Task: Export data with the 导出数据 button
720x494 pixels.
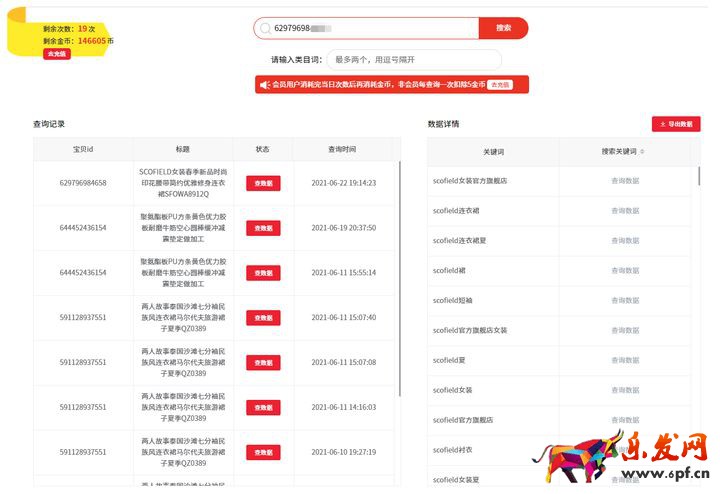Action: pos(676,124)
